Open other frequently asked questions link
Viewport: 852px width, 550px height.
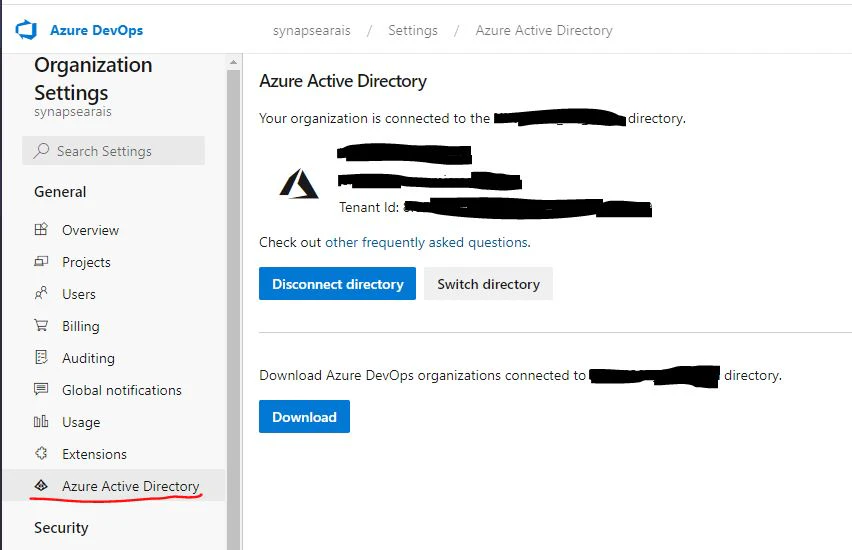[427, 242]
